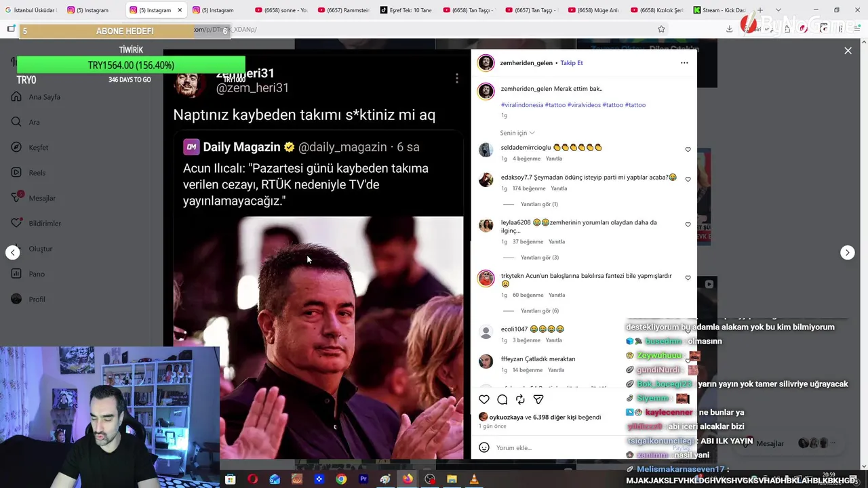Click Yanıtla under fffeyzan comment

tap(556, 370)
